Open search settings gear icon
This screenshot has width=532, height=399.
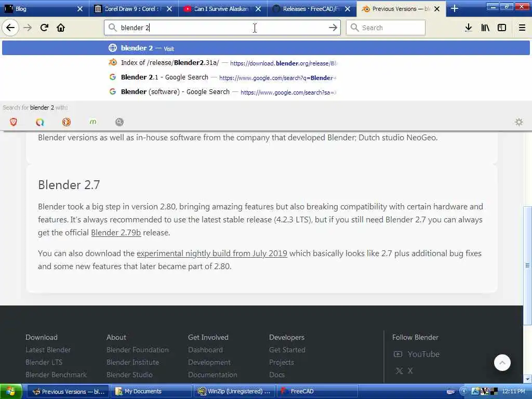coord(519,122)
